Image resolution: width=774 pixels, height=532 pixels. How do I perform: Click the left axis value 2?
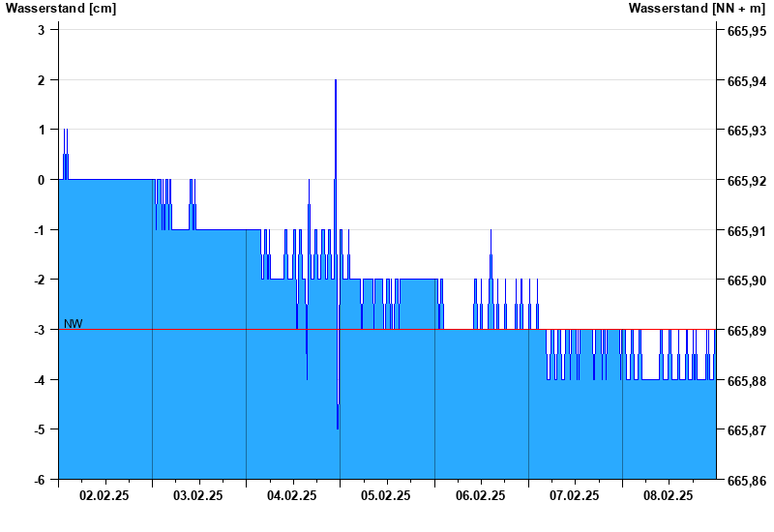pyautogui.click(x=41, y=80)
